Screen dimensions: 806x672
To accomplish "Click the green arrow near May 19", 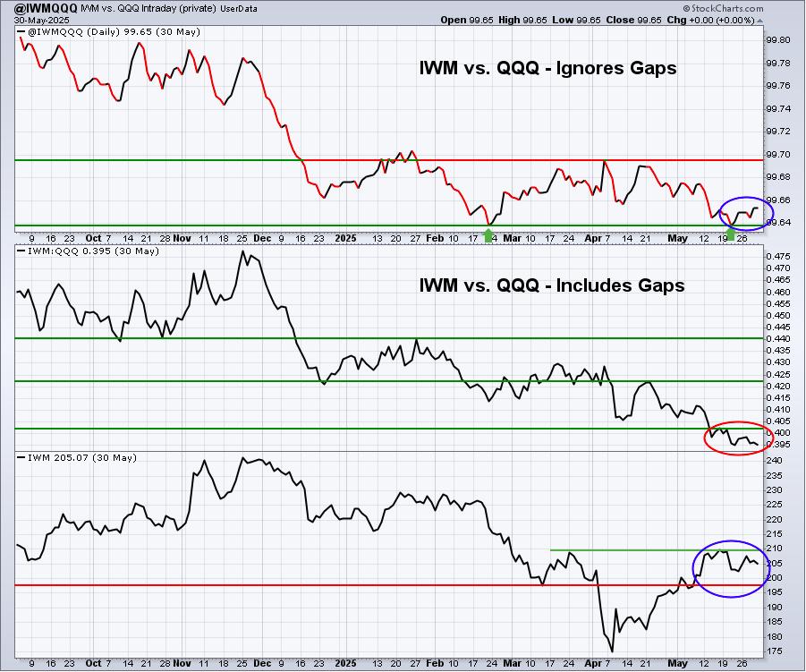I will [x=730, y=235].
